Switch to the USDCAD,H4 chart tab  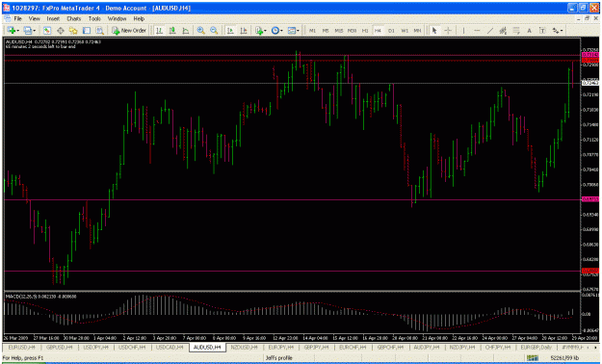pyautogui.click(x=169, y=347)
